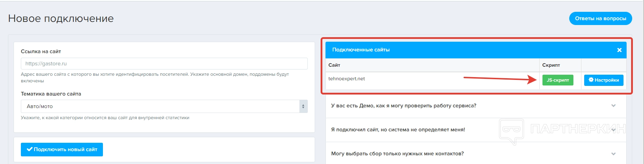The height and width of the screenshot is (164, 644).
Task: Open the question "Могу выбрать сбор" contacts
Action: [397, 154]
